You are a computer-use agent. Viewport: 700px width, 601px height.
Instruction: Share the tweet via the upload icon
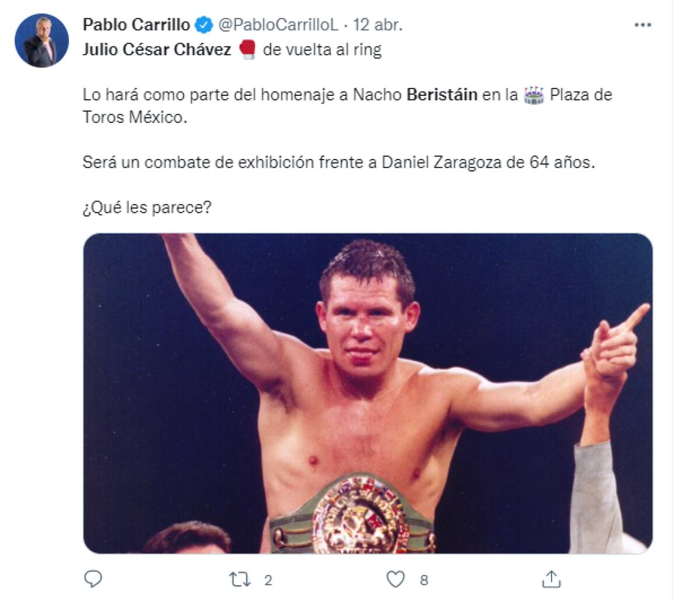[x=551, y=579]
